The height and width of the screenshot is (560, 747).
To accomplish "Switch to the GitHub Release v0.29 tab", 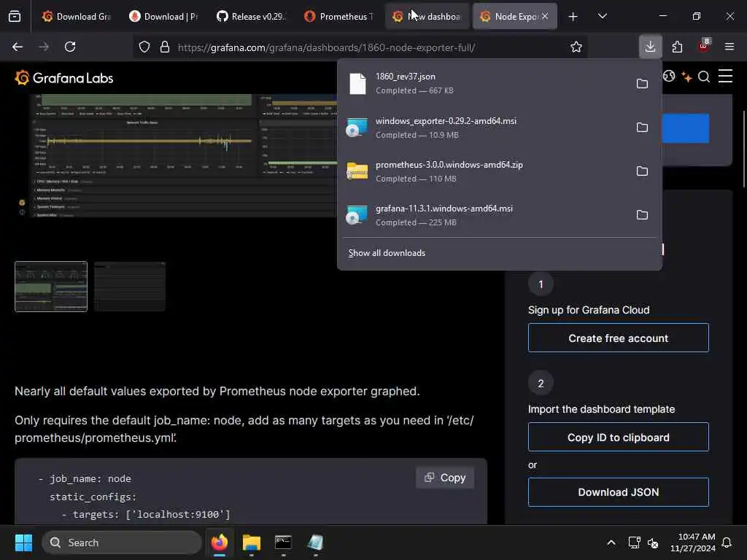I will [252, 16].
